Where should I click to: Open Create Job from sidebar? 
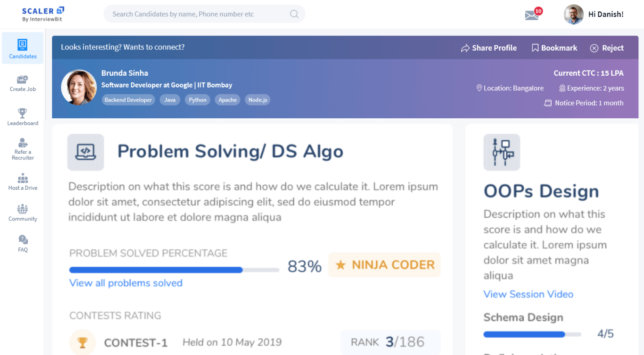(23, 83)
